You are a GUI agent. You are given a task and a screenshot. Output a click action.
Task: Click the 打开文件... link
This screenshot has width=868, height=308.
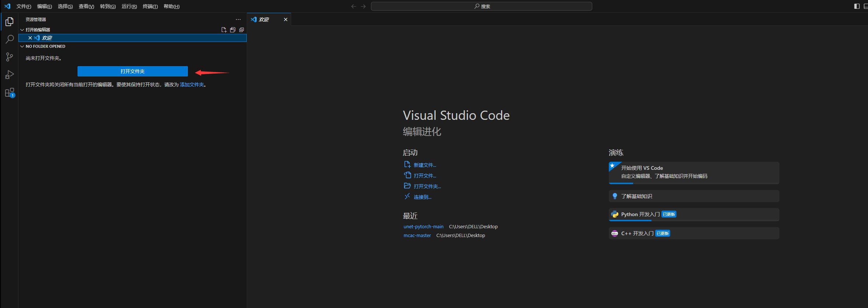click(x=425, y=176)
